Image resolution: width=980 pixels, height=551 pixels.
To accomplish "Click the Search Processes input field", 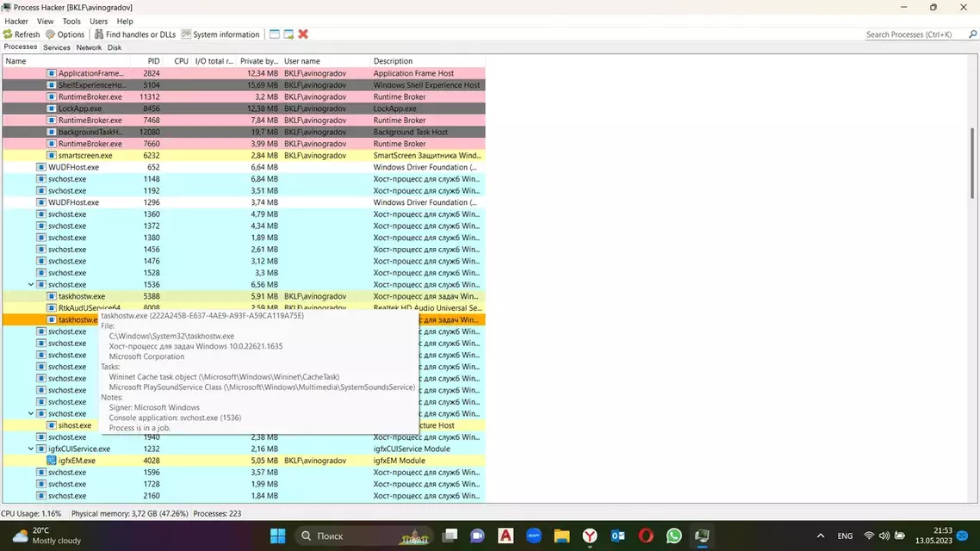I will (x=915, y=34).
